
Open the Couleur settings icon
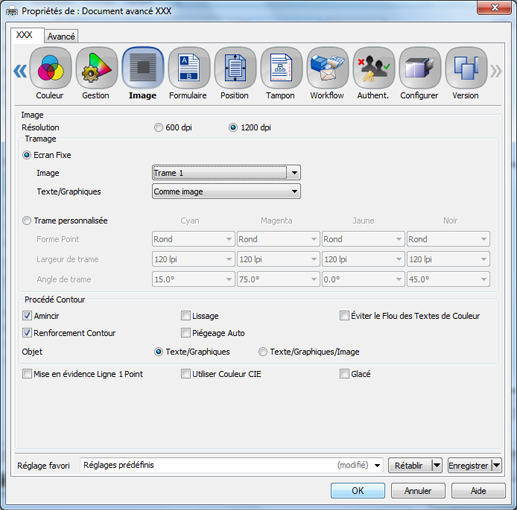click(50, 68)
